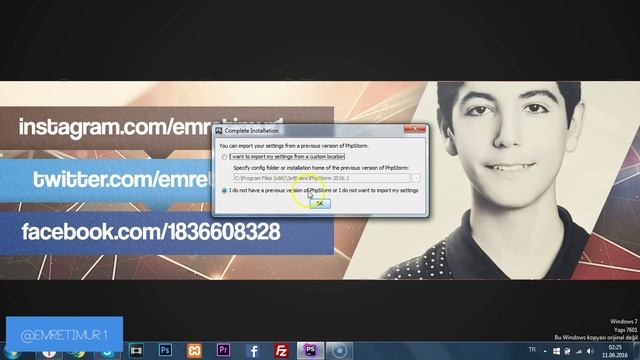Open the volume control in tray
Screen dimensions: 640x360
[x=590, y=351]
